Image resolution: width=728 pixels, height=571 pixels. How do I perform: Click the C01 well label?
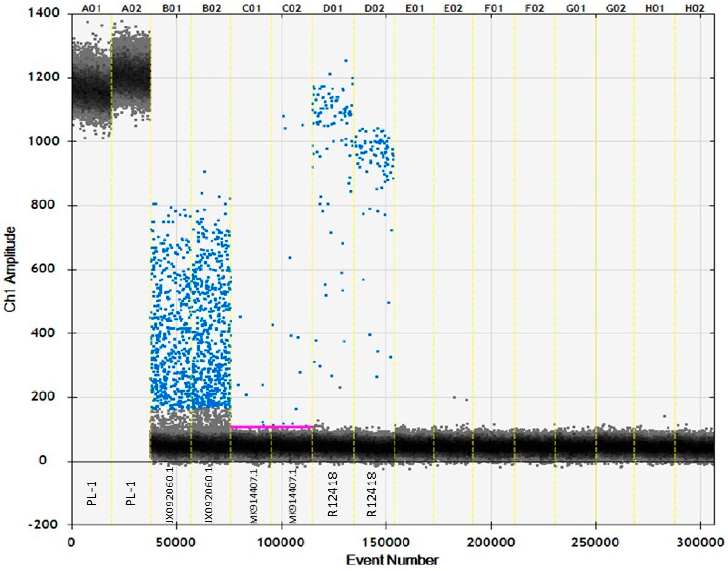[x=251, y=8]
